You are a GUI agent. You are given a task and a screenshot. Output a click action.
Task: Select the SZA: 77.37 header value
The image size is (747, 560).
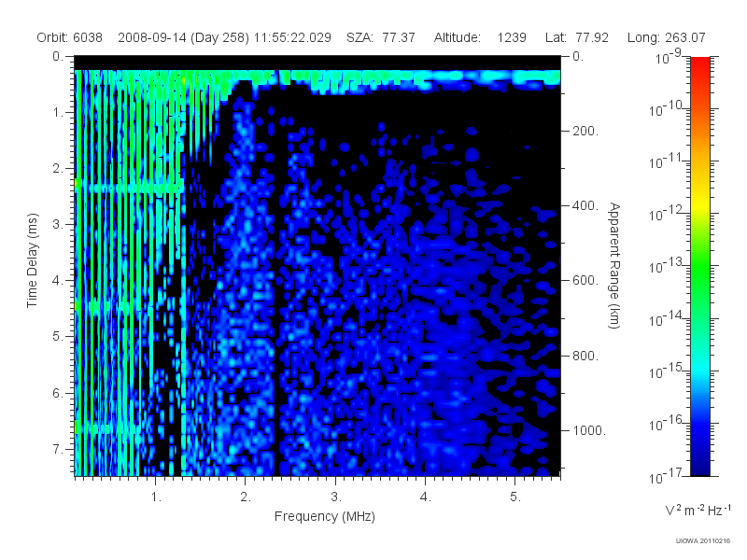[x=381, y=37]
